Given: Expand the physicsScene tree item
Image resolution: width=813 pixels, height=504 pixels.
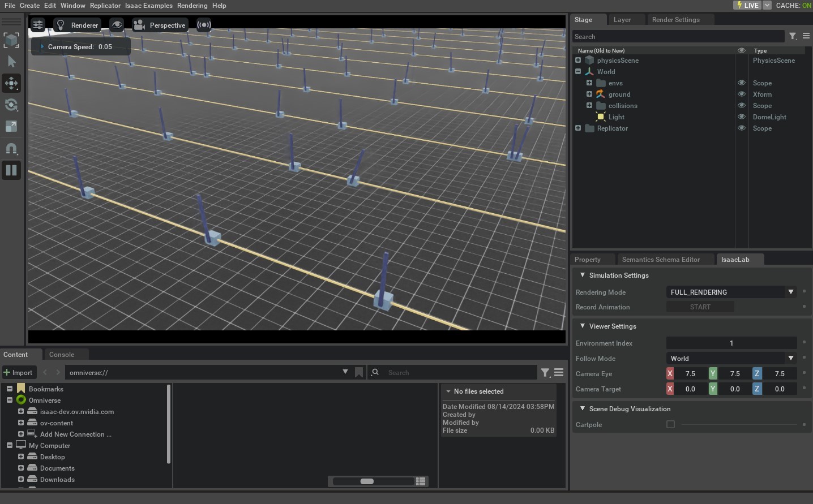Looking at the screenshot, I should tap(578, 61).
